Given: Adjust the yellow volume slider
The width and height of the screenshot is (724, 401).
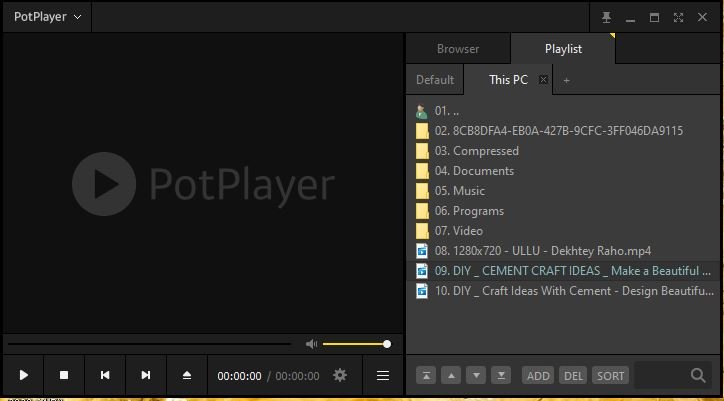Looking at the screenshot, I should 356,344.
